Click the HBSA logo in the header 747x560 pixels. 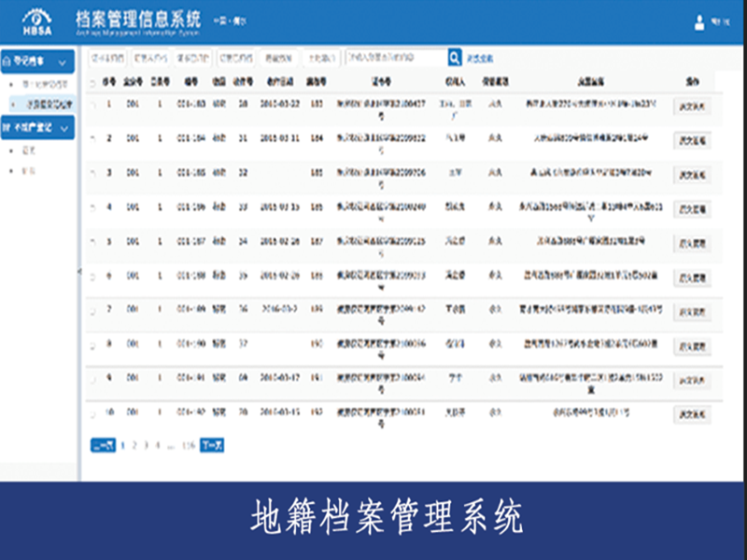click(36, 21)
